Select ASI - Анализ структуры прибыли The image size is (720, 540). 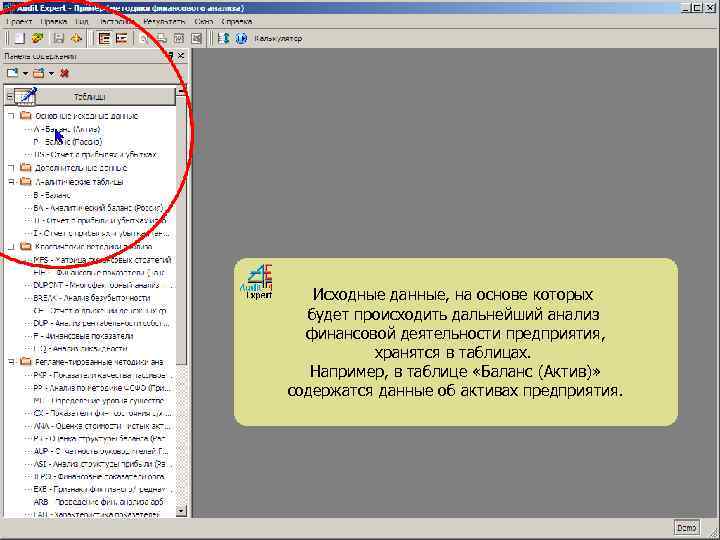pos(101,464)
